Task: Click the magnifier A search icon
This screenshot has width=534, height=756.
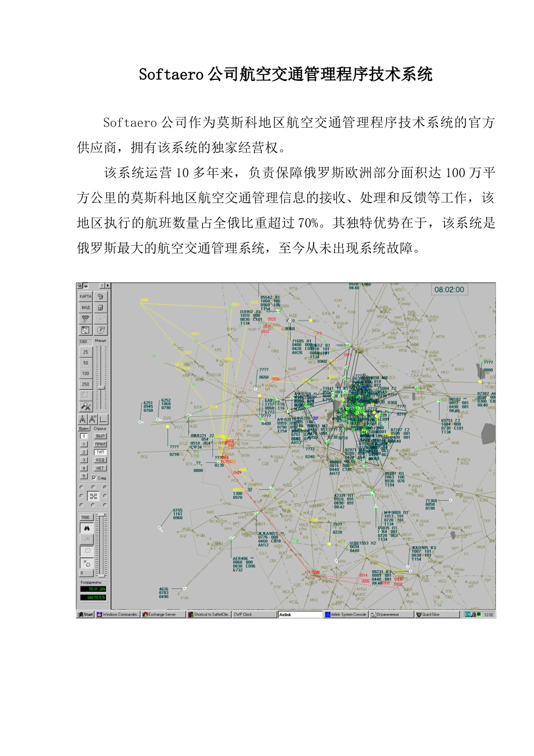Action: tap(87, 539)
